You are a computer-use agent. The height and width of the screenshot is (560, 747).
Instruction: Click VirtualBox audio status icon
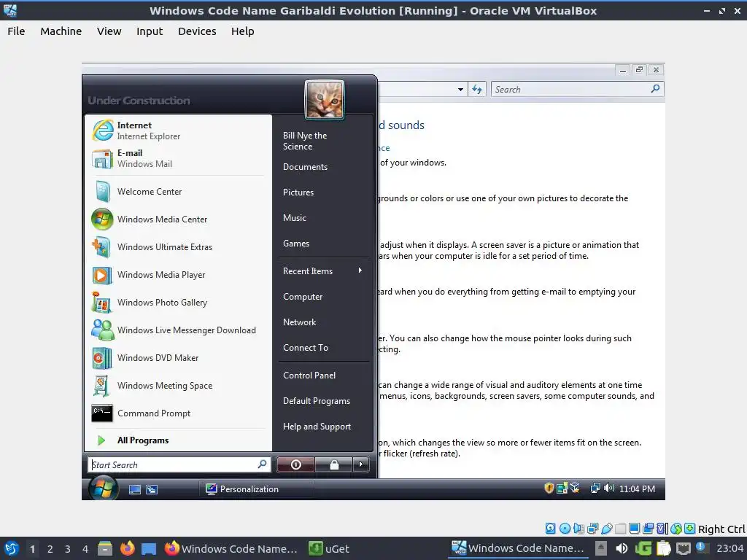[x=578, y=528]
